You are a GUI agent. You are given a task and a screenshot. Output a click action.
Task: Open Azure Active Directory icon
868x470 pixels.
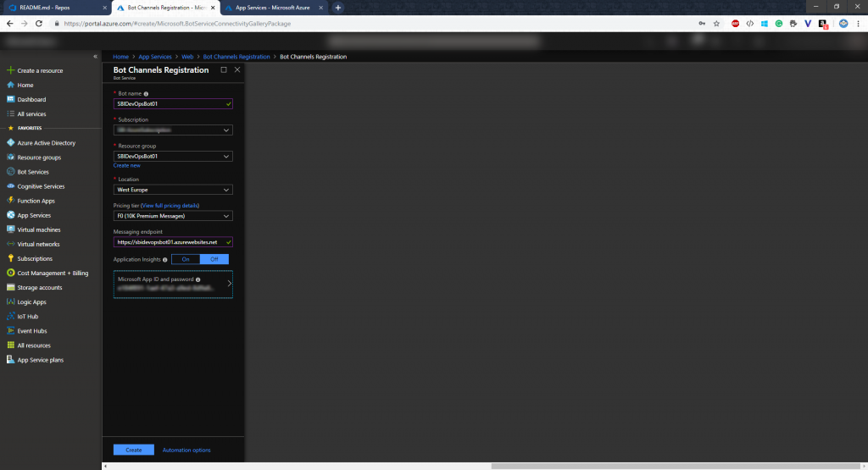coord(10,142)
